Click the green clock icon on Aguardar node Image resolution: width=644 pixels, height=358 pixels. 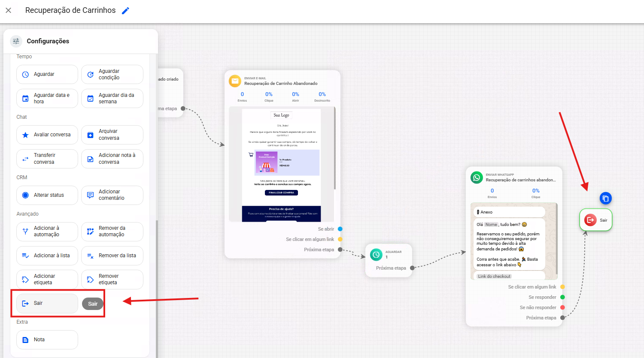[376, 255]
